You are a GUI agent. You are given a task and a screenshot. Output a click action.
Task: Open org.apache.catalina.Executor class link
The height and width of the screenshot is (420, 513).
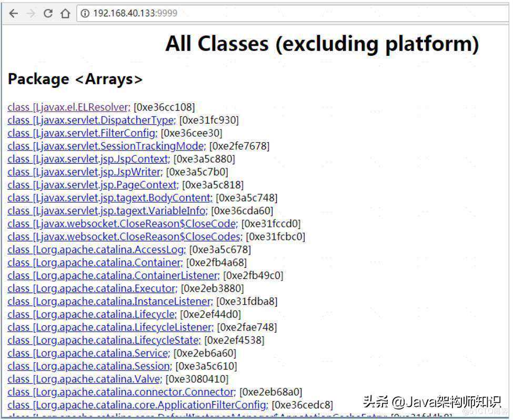[92, 288]
